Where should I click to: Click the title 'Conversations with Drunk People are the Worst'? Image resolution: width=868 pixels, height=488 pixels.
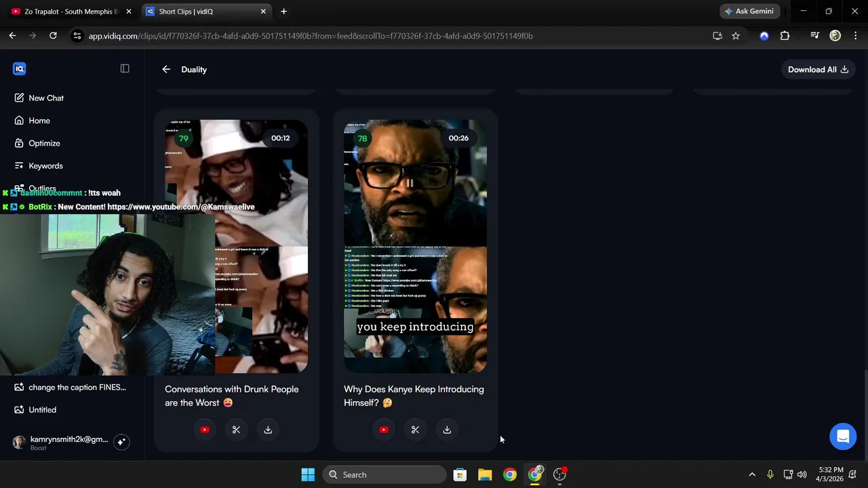pos(231,396)
